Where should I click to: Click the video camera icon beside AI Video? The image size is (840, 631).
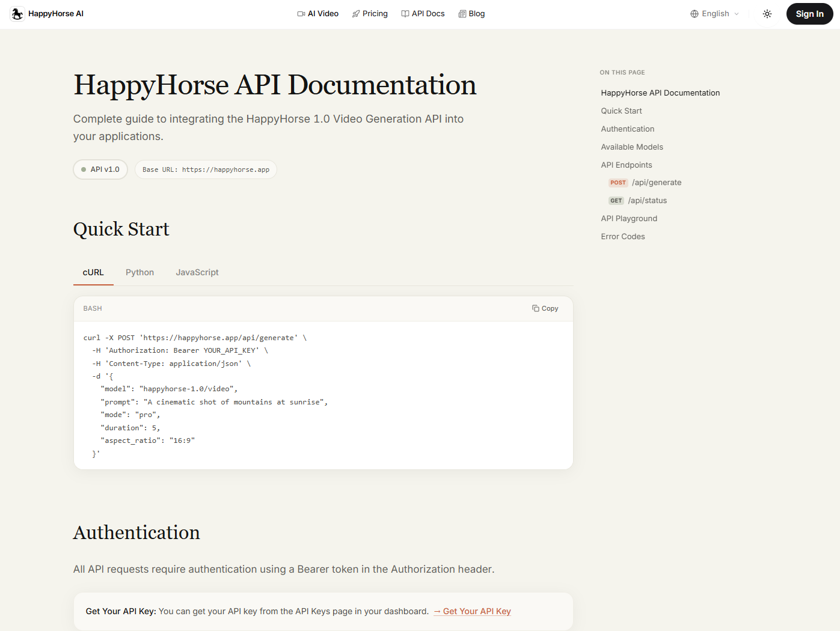[x=301, y=13]
